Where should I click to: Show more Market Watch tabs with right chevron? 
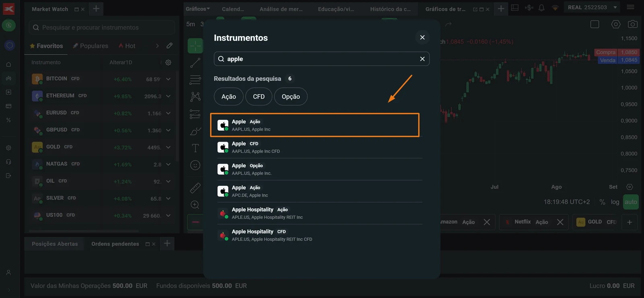point(157,46)
